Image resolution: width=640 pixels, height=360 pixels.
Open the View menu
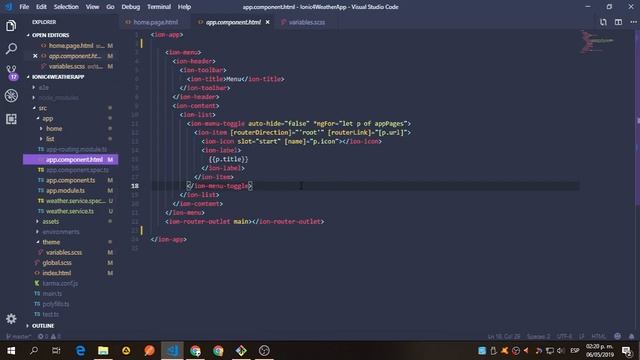(92, 7)
